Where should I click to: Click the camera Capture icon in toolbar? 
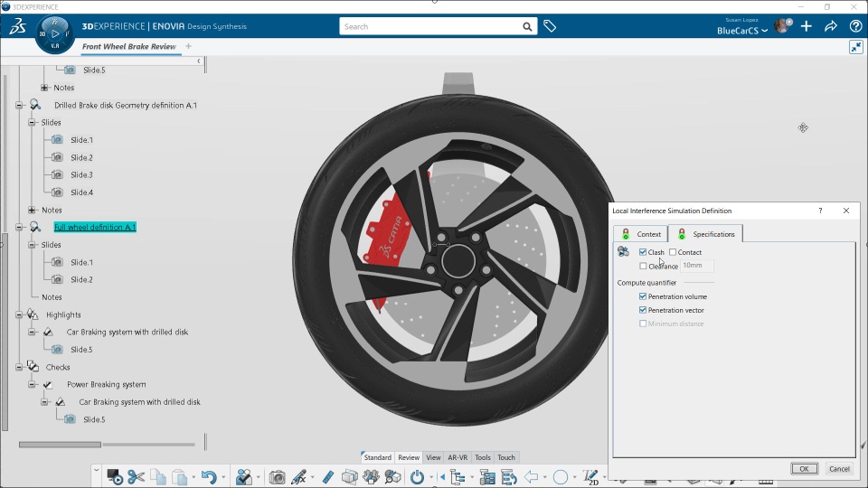[278, 476]
